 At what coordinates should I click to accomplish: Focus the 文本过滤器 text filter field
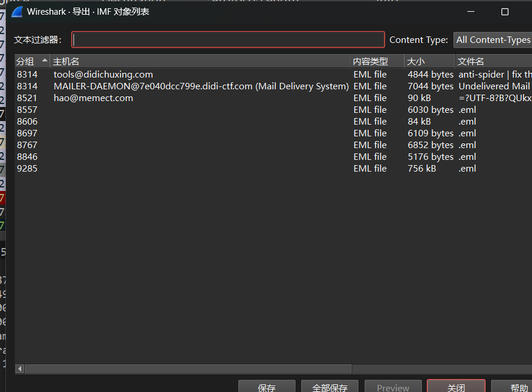click(228, 40)
